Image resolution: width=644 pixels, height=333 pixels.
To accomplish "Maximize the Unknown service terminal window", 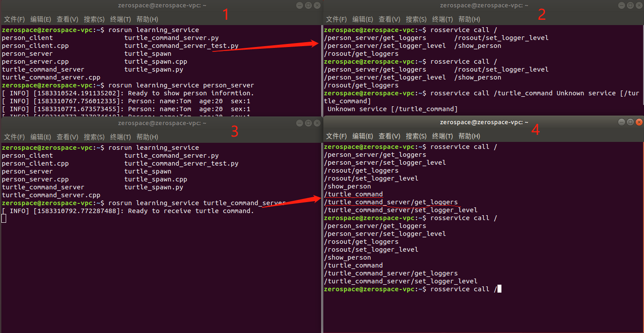I will [630, 5].
